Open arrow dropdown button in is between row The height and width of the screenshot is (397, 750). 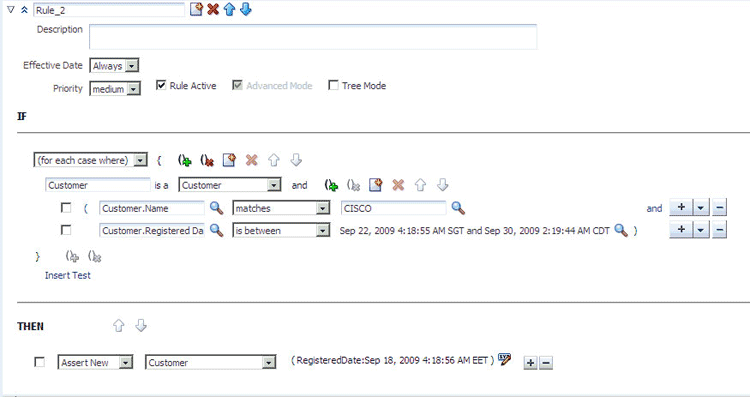(x=700, y=230)
